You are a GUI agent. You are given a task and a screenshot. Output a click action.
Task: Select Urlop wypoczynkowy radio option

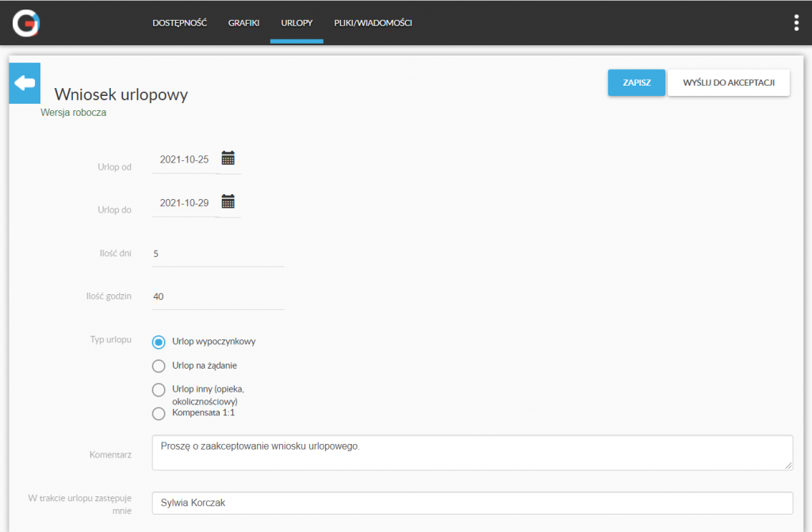[159, 342]
